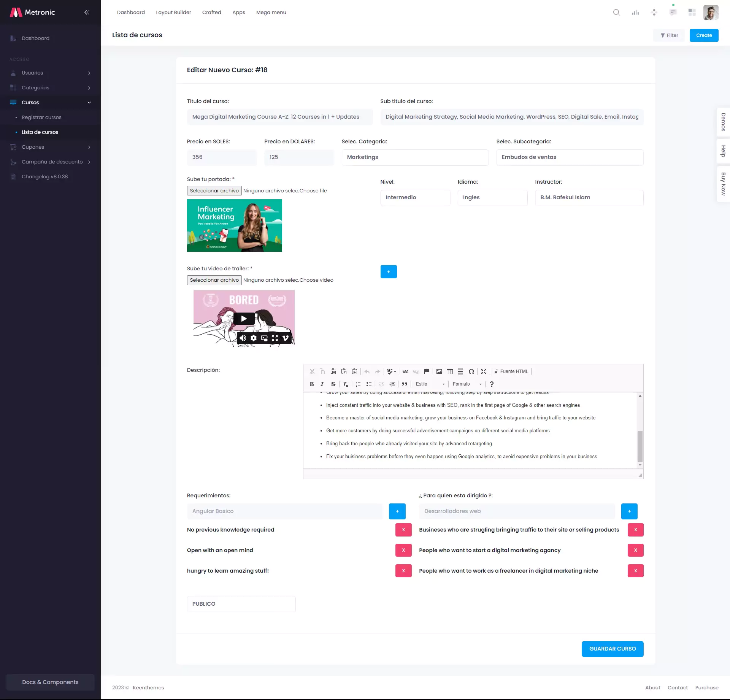Click the anchor flag icon
The height and width of the screenshot is (700, 730).
[x=427, y=371]
